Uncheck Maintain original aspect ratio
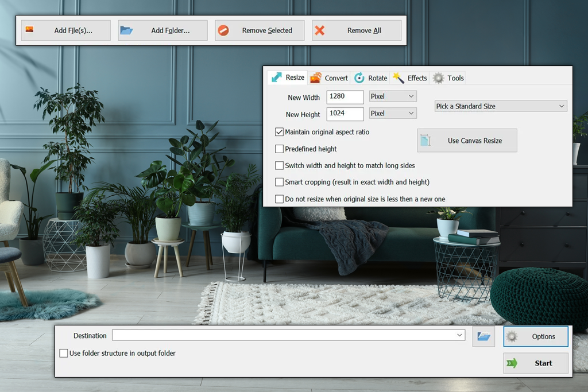Viewport: 588px width, 392px height. [x=279, y=132]
